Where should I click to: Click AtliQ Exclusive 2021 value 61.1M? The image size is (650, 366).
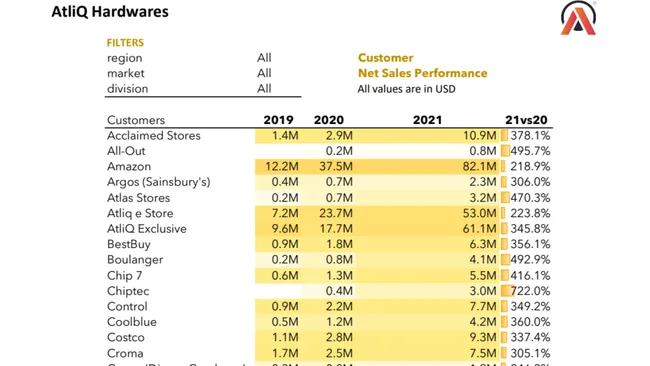pos(479,229)
